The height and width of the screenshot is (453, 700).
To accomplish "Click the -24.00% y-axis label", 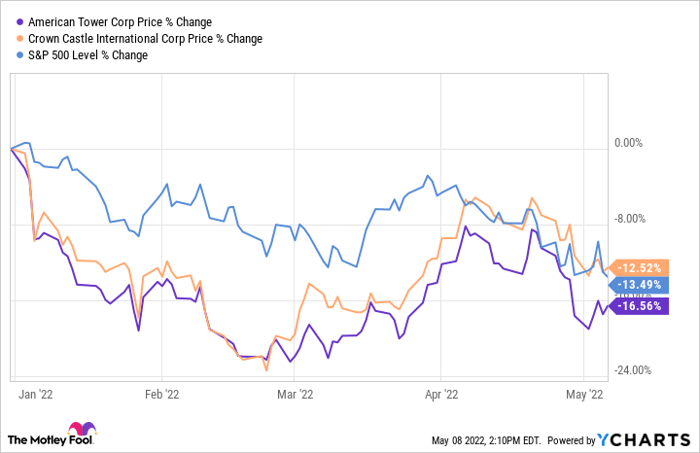I will click(636, 370).
